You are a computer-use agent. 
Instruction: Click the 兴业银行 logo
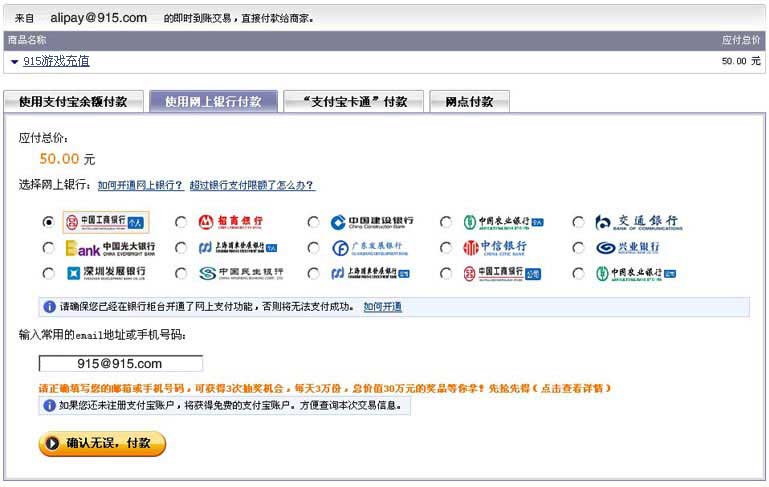pos(628,248)
